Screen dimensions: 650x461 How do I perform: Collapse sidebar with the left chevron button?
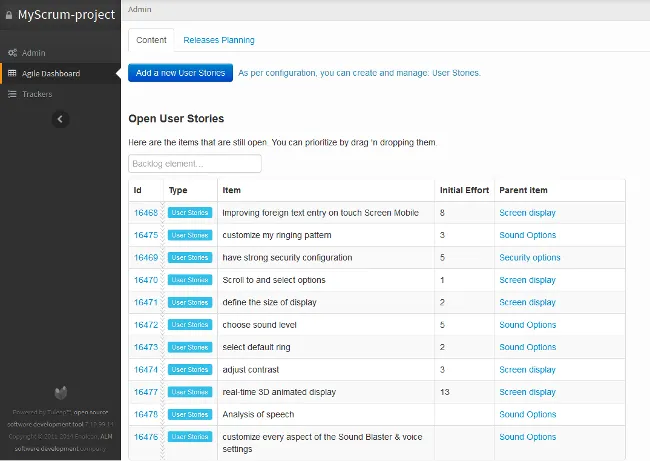(x=60, y=119)
